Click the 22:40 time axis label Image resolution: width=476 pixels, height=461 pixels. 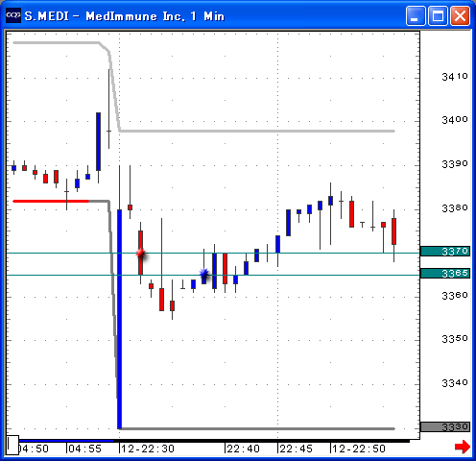tap(243, 449)
